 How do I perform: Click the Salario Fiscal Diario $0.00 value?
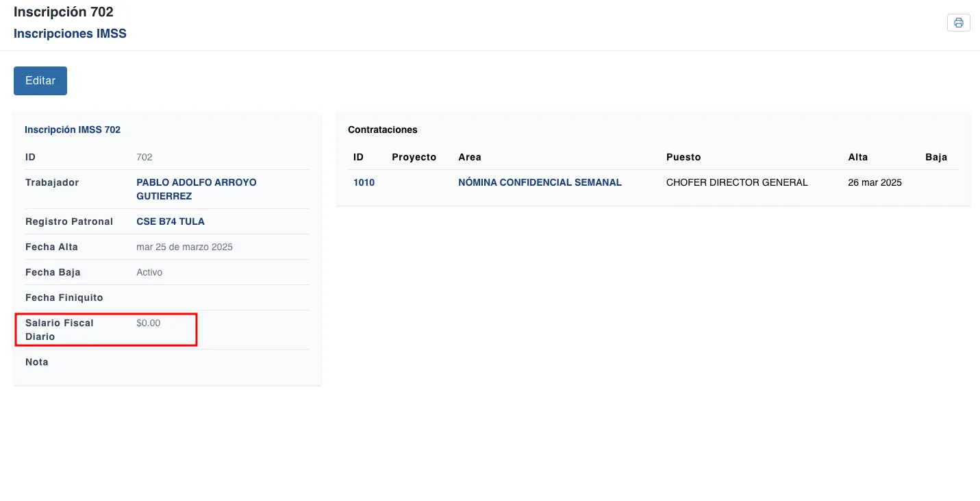(149, 323)
